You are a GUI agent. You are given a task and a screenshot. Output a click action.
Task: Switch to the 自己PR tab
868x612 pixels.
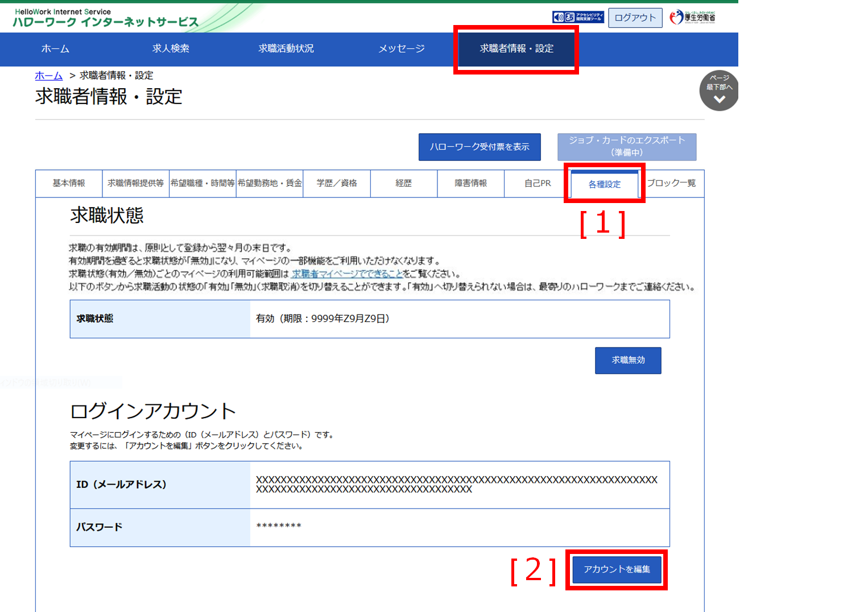[538, 183]
